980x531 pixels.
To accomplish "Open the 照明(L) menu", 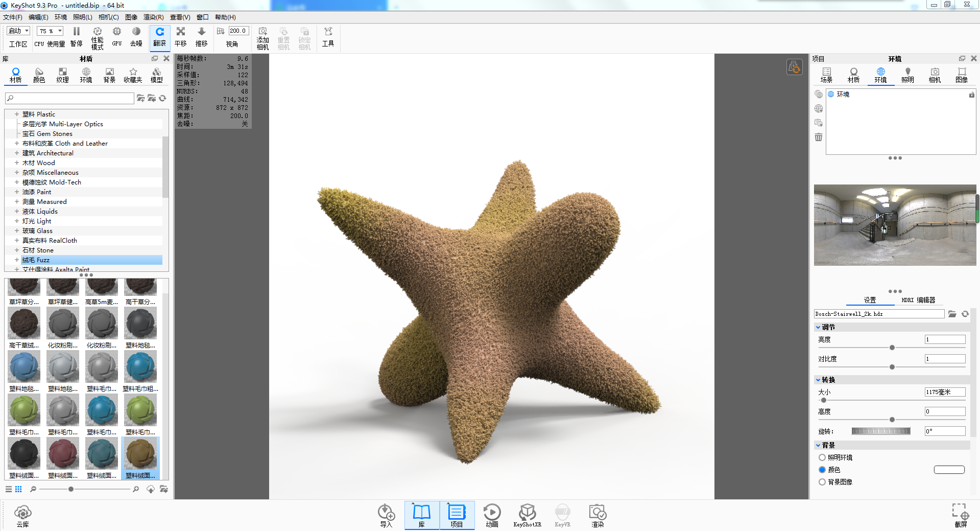I will tap(82, 17).
